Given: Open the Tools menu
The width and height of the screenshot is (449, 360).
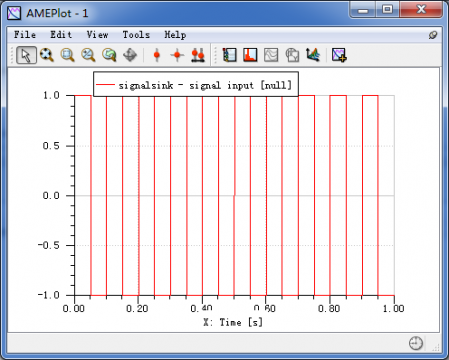Looking at the screenshot, I should pos(136,35).
